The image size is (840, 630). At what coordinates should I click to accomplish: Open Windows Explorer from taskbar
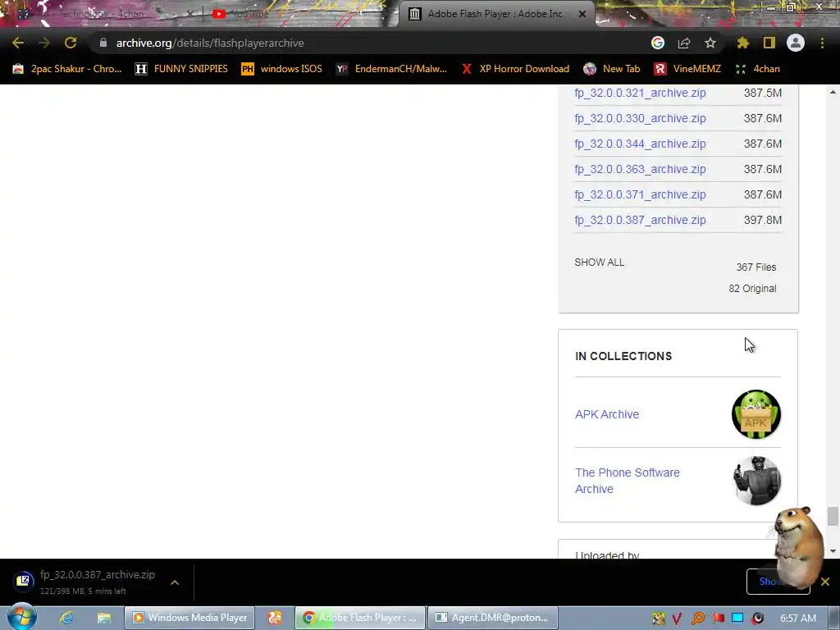pos(104,618)
